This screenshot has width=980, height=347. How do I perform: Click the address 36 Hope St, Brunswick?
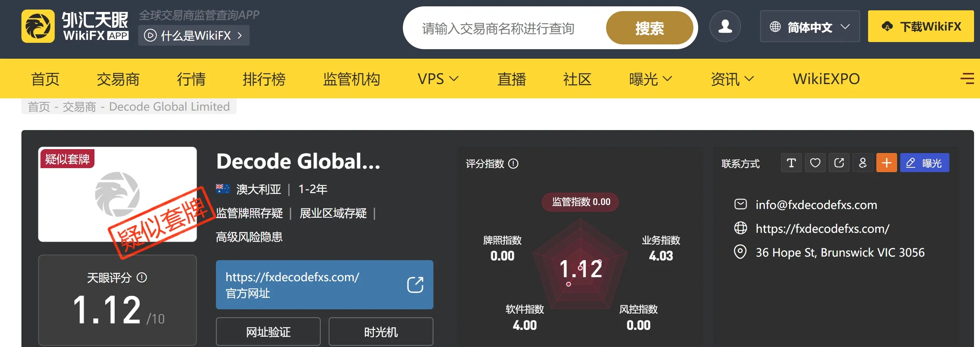tap(840, 252)
